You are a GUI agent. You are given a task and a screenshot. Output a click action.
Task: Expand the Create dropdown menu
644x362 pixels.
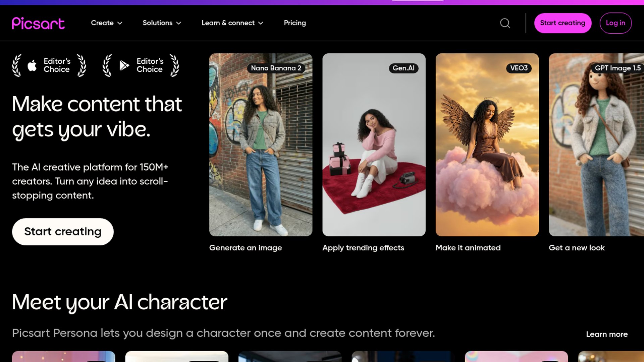pos(106,23)
